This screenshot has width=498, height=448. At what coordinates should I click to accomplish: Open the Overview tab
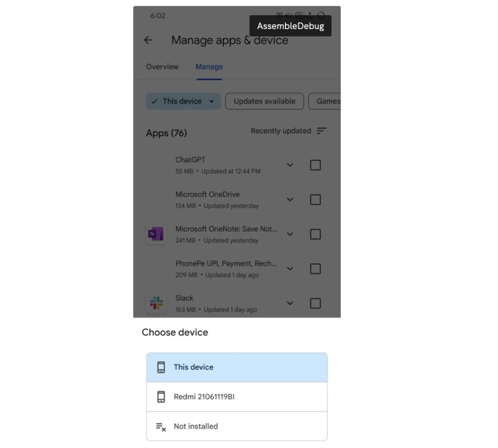pos(162,67)
